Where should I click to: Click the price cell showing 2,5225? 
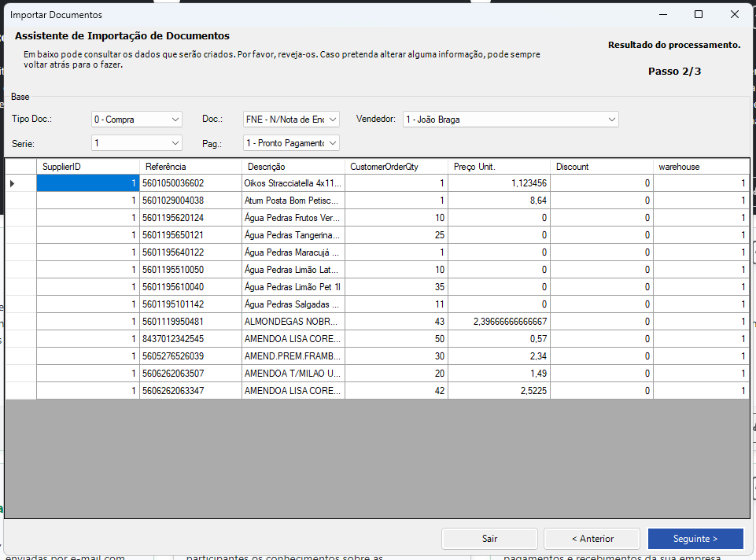(x=498, y=391)
